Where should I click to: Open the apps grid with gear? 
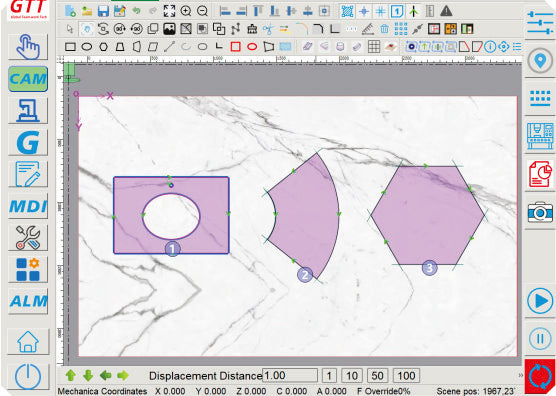[28, 269]
